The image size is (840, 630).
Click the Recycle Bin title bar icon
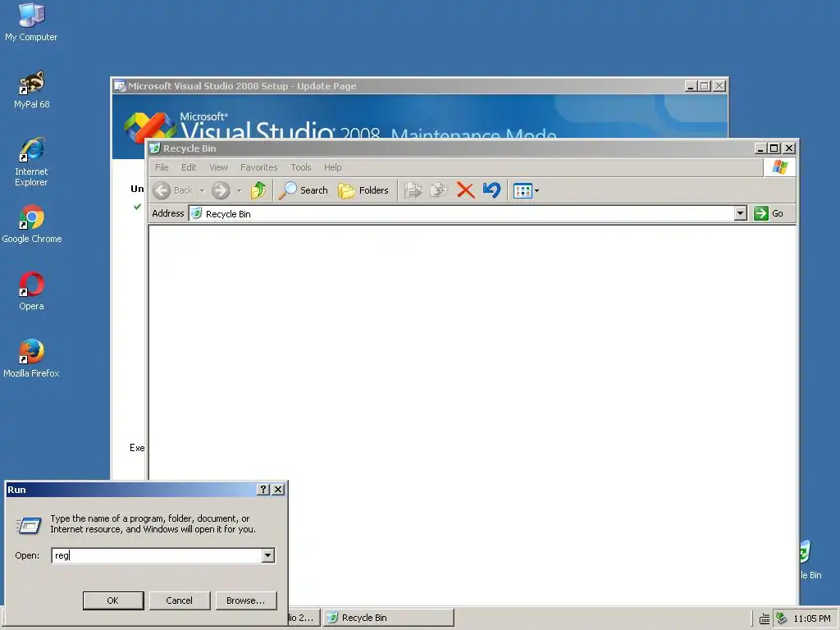pyautogui.click(x=155, y=148)
